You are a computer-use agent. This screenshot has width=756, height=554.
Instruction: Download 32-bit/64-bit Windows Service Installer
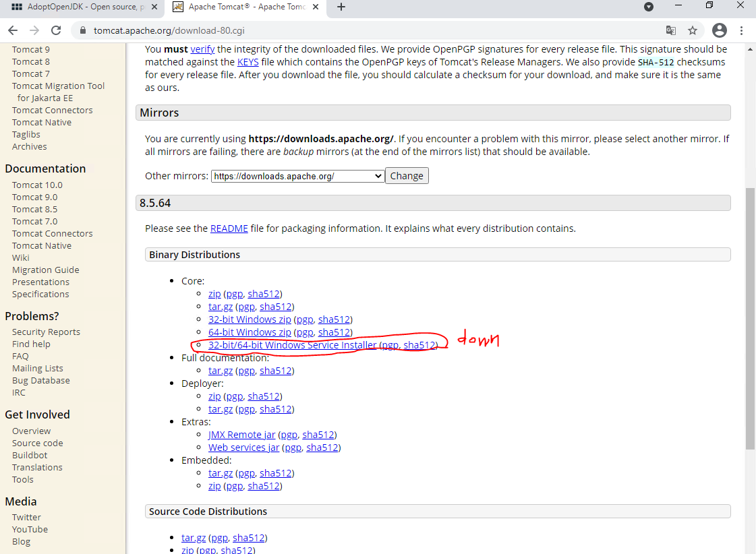pos(292,345)
